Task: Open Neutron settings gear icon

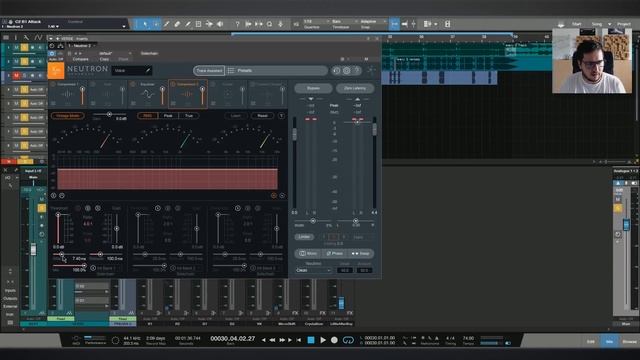Action: click(x=347, y=71)
